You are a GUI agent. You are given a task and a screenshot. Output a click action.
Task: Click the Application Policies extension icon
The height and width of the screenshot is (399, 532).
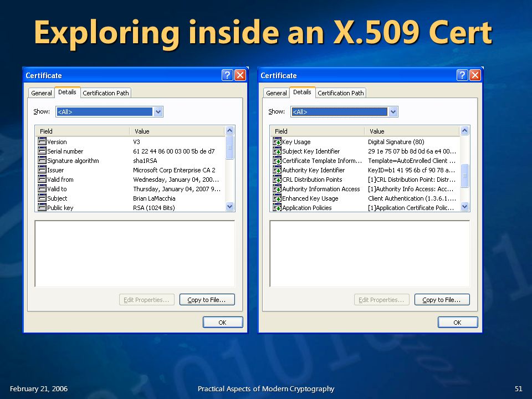pyautogui.click(x=277, y=207)
